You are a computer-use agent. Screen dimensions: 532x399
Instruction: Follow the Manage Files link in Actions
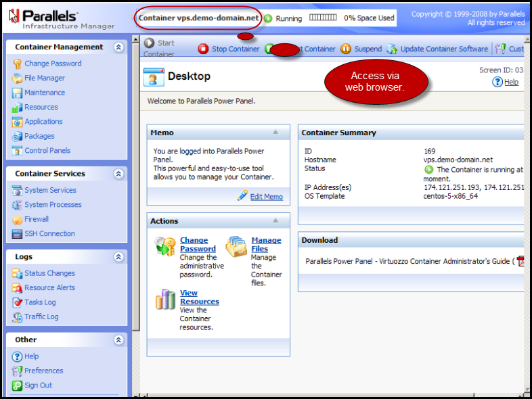coord(267,244)
